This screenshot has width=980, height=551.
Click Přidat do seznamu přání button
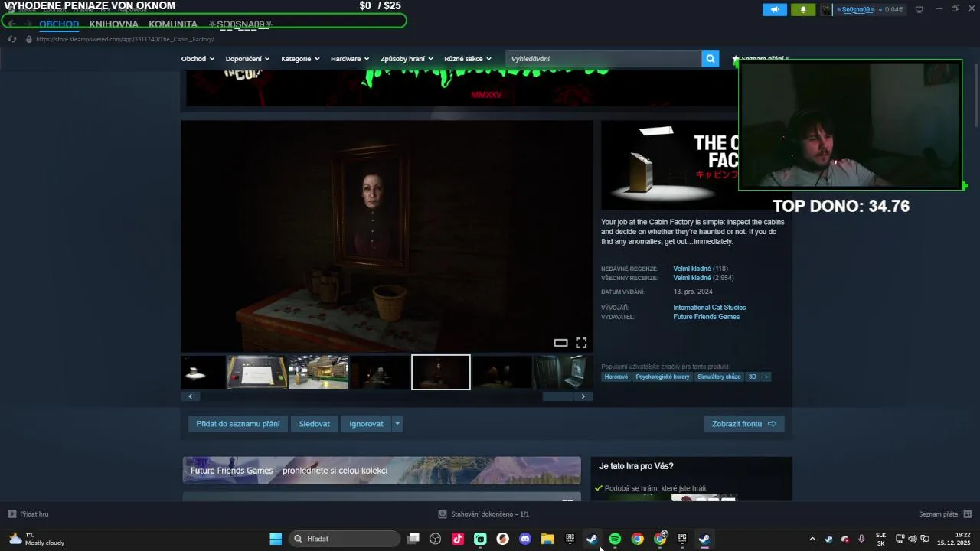238,424
